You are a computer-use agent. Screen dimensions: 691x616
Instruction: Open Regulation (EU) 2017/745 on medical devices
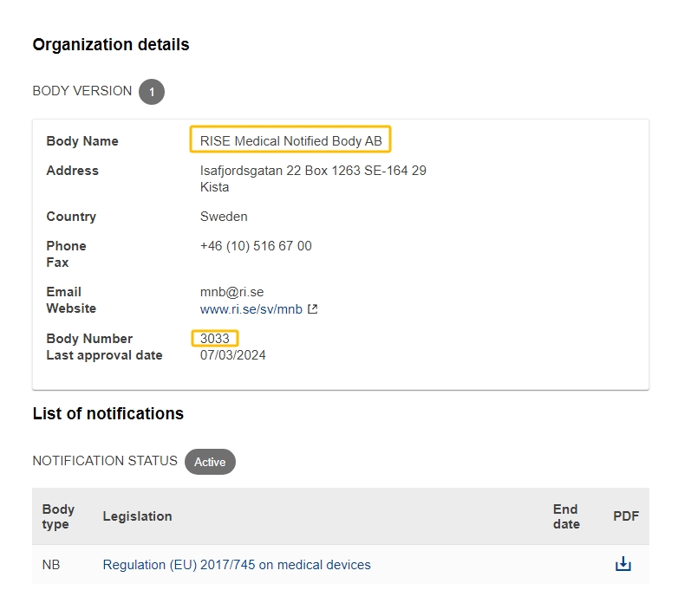click(x=237, y=565)
